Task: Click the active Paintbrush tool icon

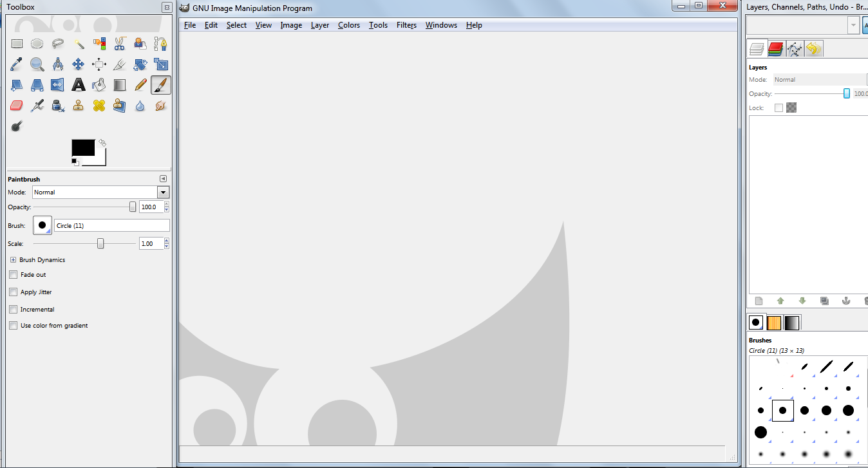Action: coord(161,85)
